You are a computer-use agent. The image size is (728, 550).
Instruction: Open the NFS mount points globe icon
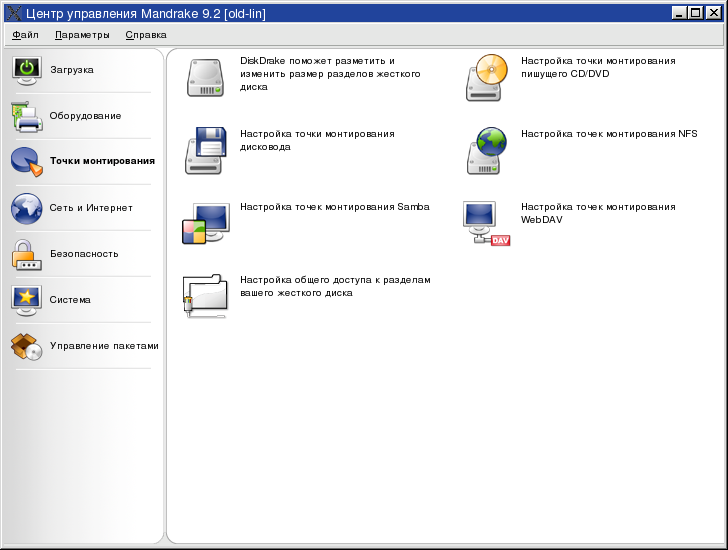(486, 150)
